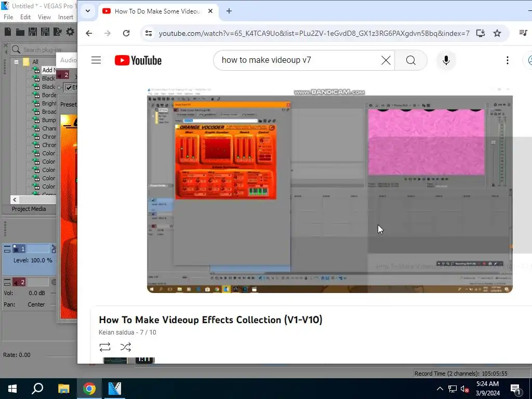Click YouTube search box text
This screenshot has height=399, width=532.
click(x=267, y=60)
